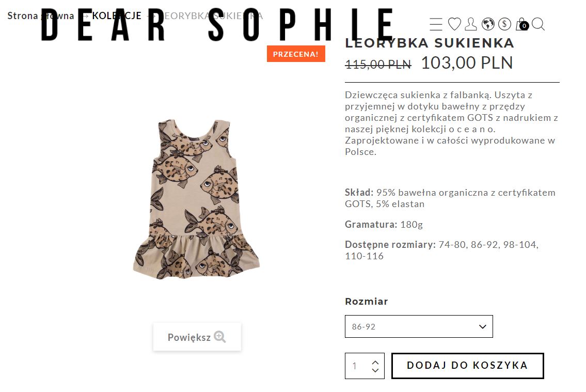Click the orange PRZECENA! sale badge

click(x=296, y=54)
